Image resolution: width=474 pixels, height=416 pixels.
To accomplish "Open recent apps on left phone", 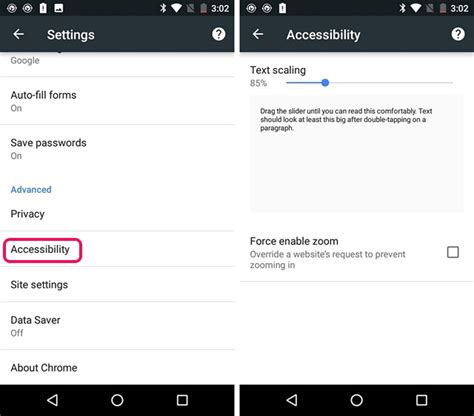I will 182,400.
